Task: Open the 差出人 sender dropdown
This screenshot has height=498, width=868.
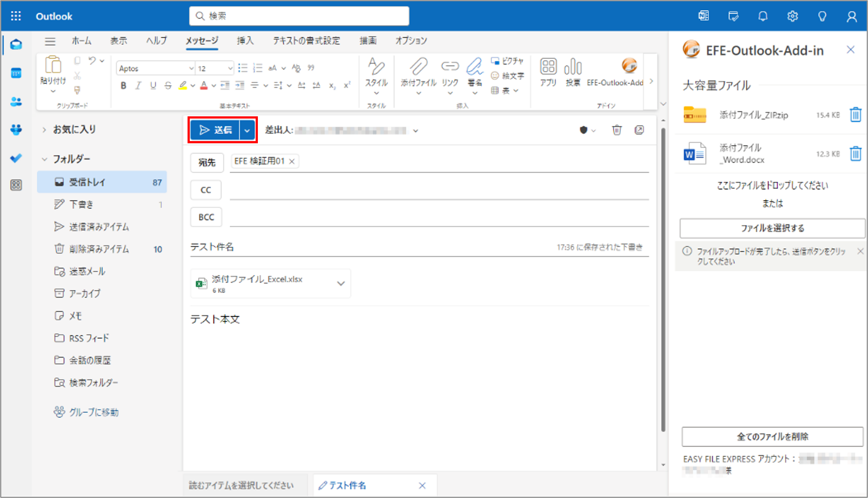Action: (416, 131)
